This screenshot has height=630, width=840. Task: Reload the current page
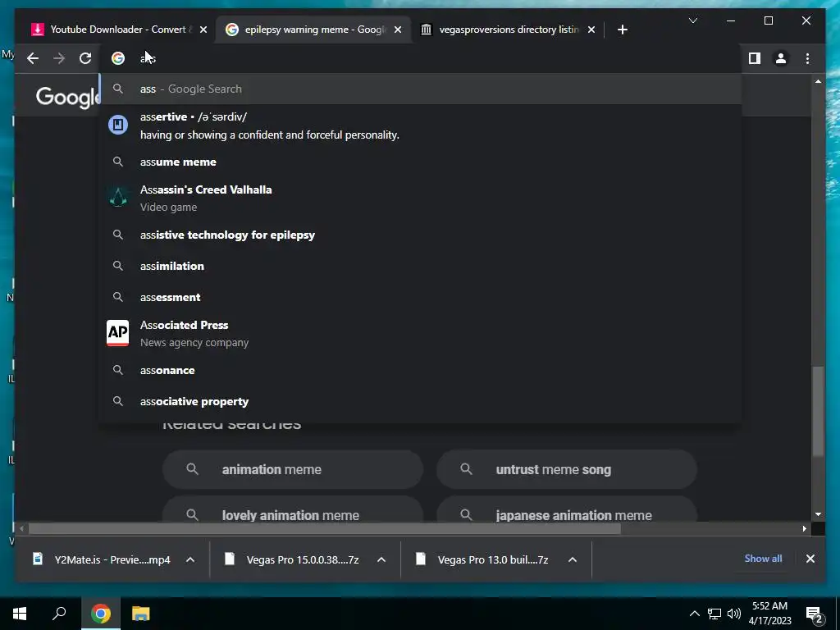[85, 58]
